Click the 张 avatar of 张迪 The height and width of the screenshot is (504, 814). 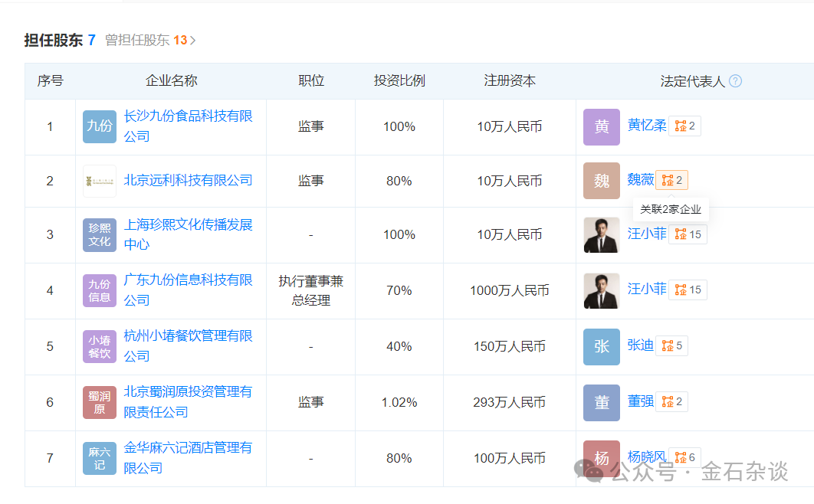[602, 346]
